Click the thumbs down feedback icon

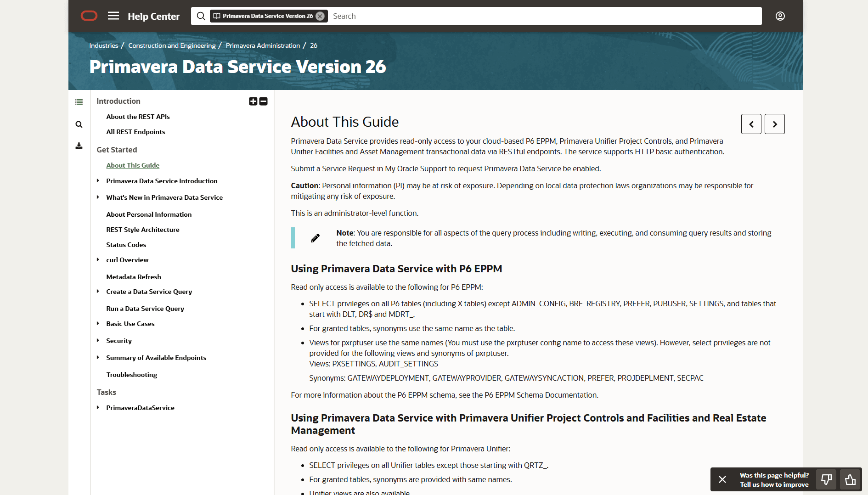(826, 479)
